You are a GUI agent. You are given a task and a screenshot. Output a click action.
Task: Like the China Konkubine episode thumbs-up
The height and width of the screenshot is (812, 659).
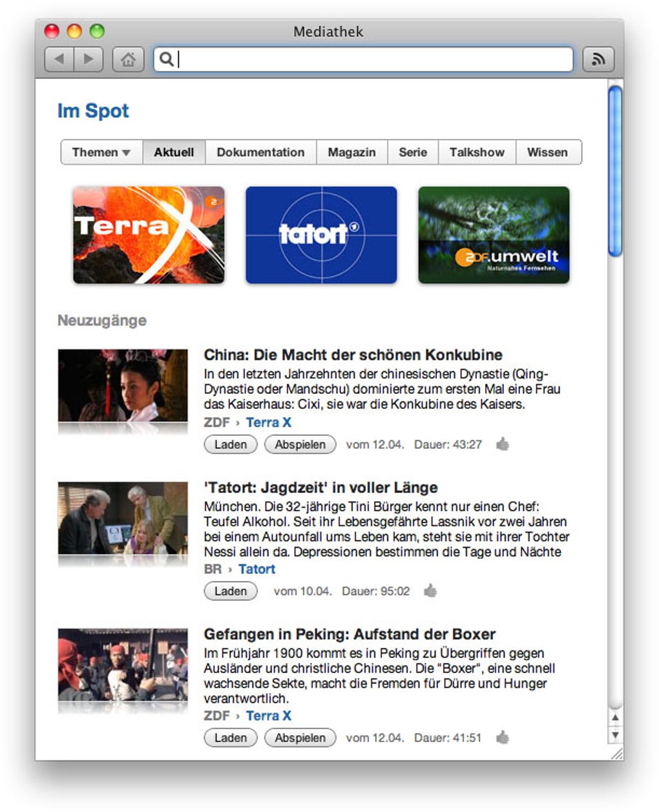pos(503,444)
